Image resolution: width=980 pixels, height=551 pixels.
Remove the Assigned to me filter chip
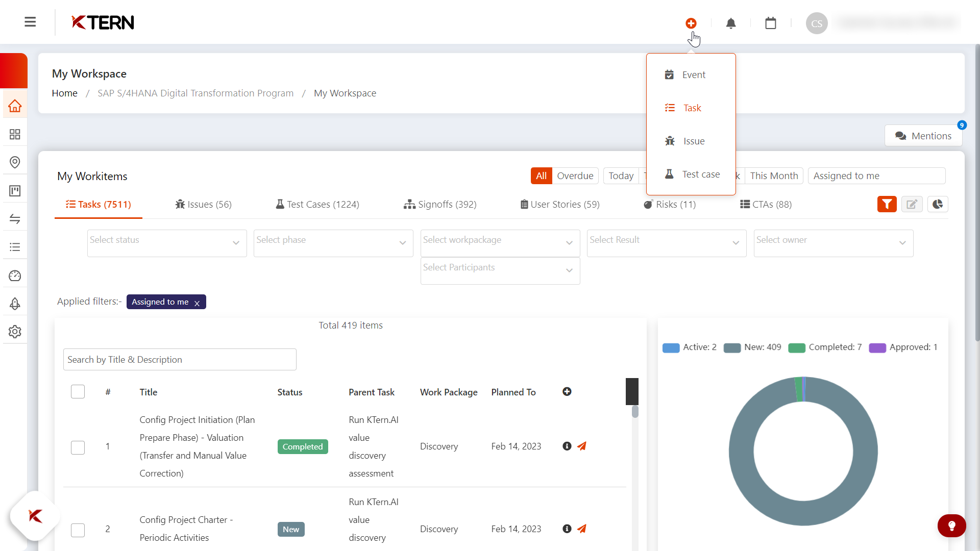197,303
